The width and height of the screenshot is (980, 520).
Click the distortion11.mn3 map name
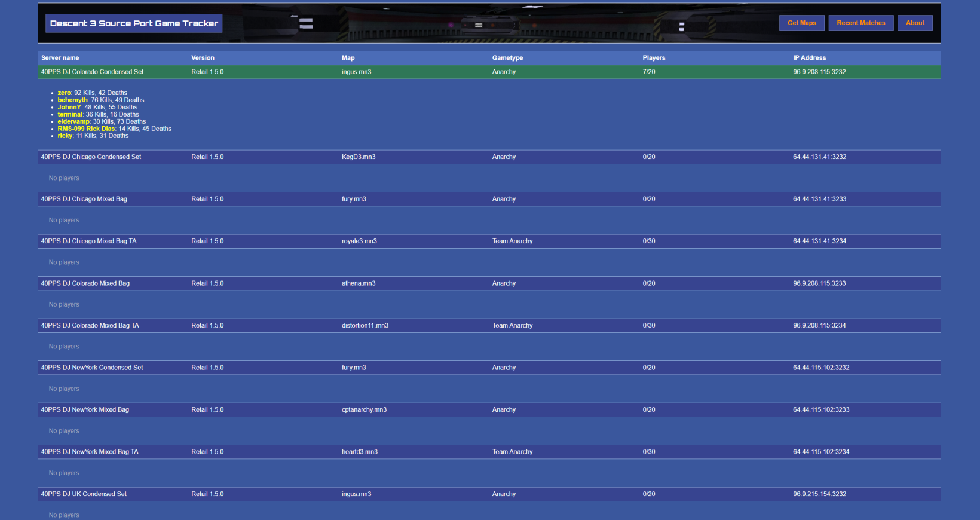[x=365, y=326]
